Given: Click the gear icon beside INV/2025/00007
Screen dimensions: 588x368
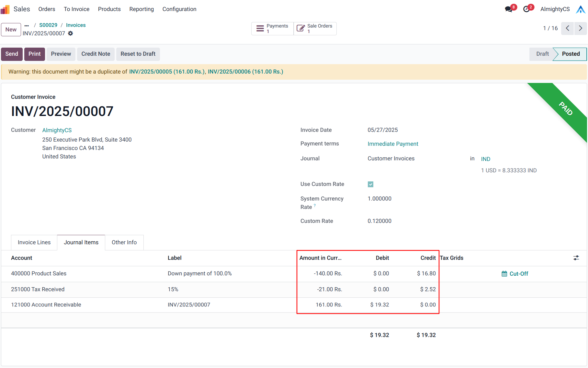Looking at the screenshot, I should 71,33.
